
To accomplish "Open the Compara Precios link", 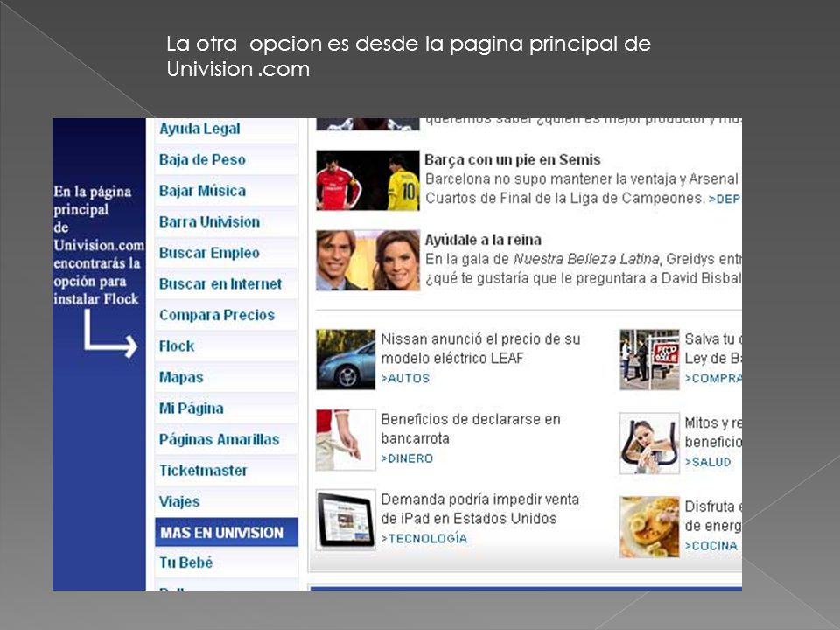I will [x=217, y=315].
